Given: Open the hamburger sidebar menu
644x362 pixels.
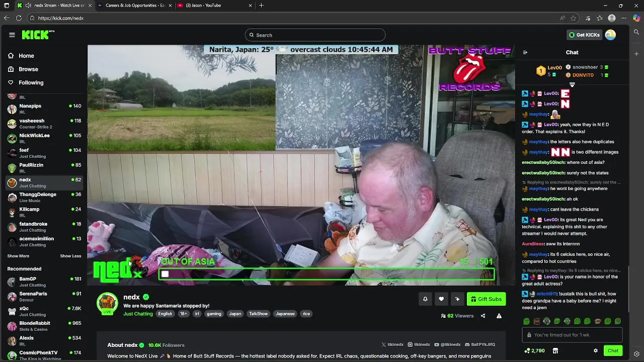Looking at the screenshot, I should click(12, 35).
